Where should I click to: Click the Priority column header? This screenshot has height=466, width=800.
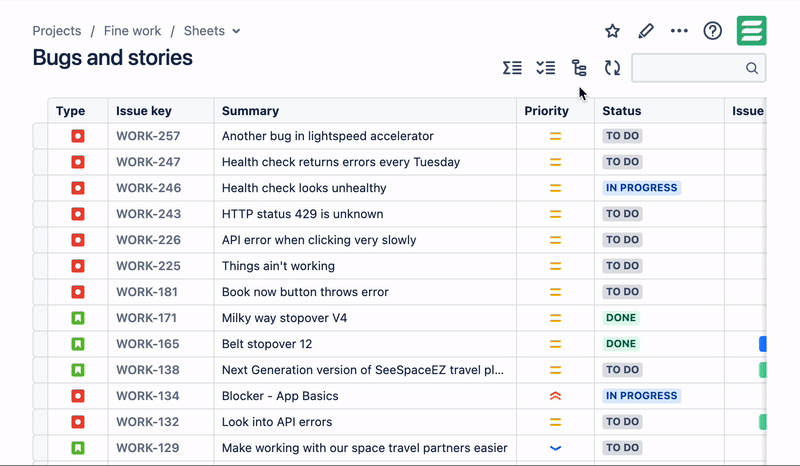click(546, 111)
